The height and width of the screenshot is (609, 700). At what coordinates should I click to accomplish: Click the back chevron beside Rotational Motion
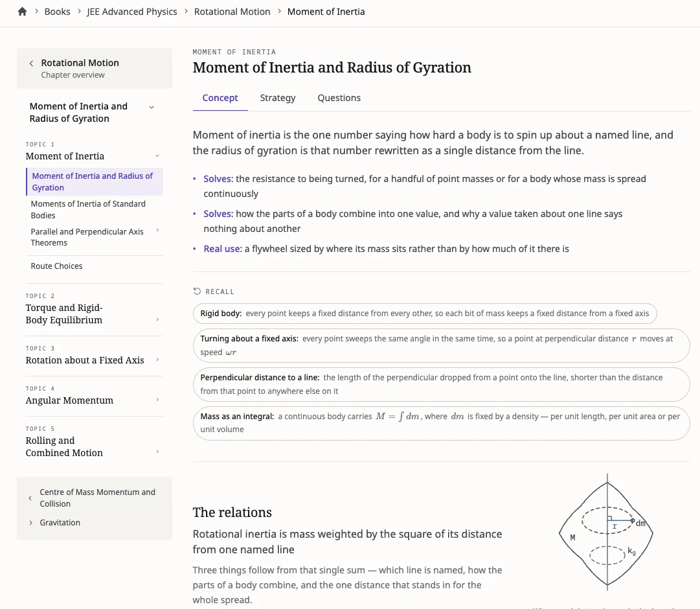pos(31,63)
